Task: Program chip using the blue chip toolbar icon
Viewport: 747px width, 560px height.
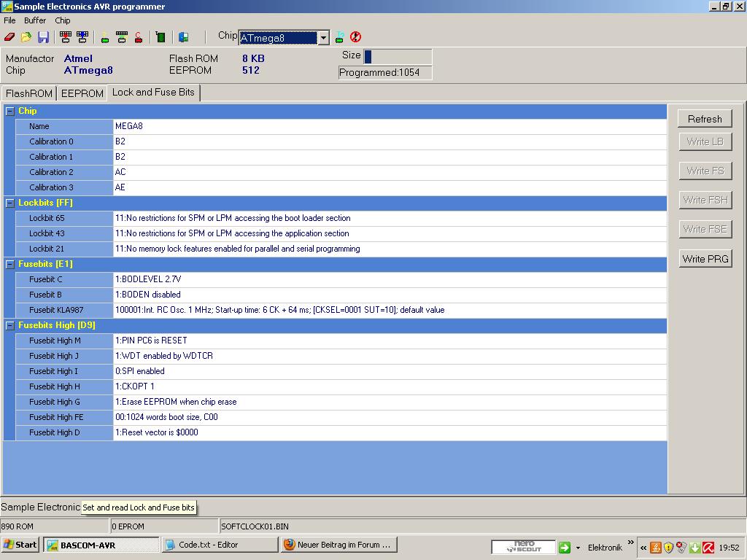Action: (82, 36)
